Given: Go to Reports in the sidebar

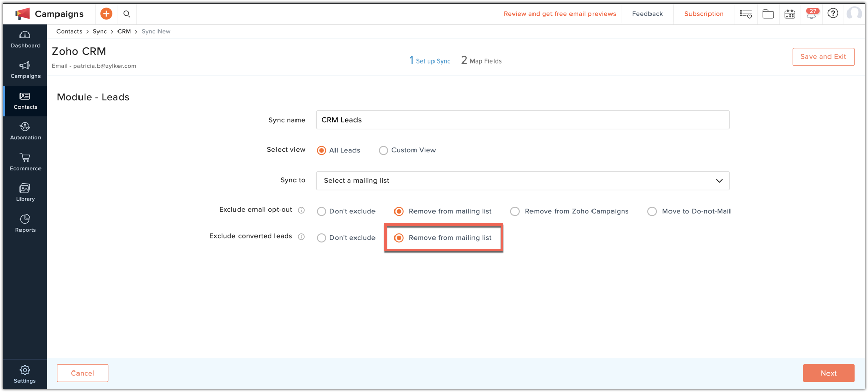Looking at the screenshot, I should point(25,223).
